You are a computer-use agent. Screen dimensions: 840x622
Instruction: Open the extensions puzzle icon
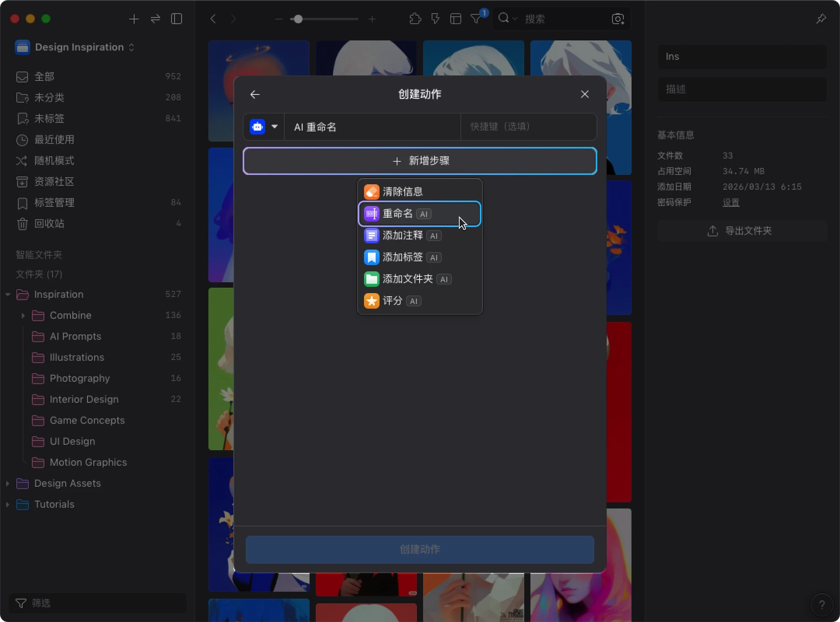coord(415,19)
